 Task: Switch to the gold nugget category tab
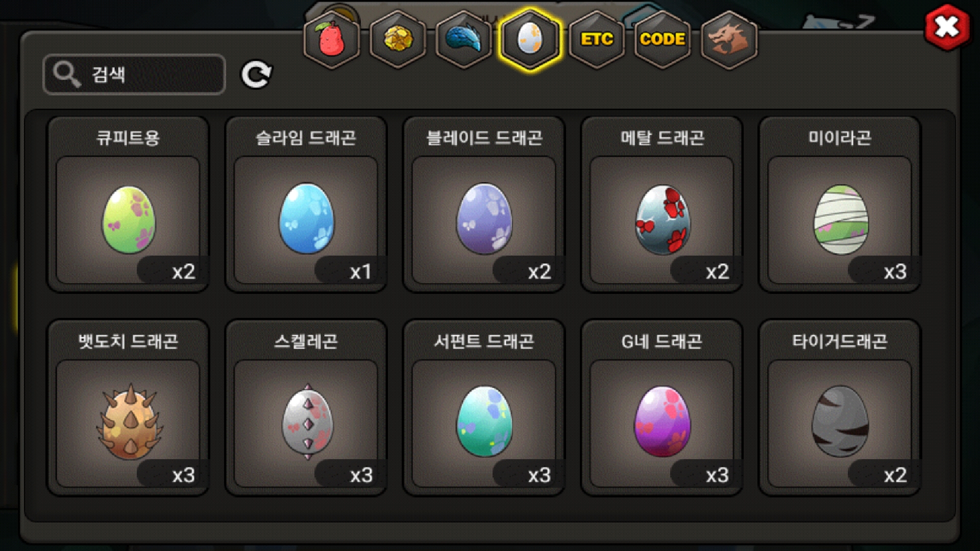(398, 39)
